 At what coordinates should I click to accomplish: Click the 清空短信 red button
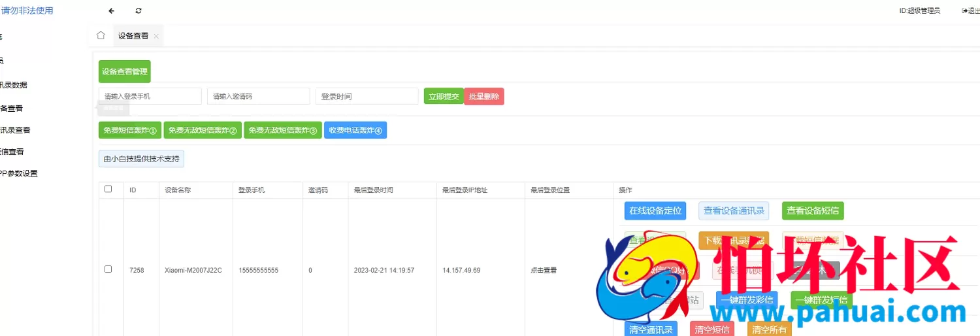[711, 329]
